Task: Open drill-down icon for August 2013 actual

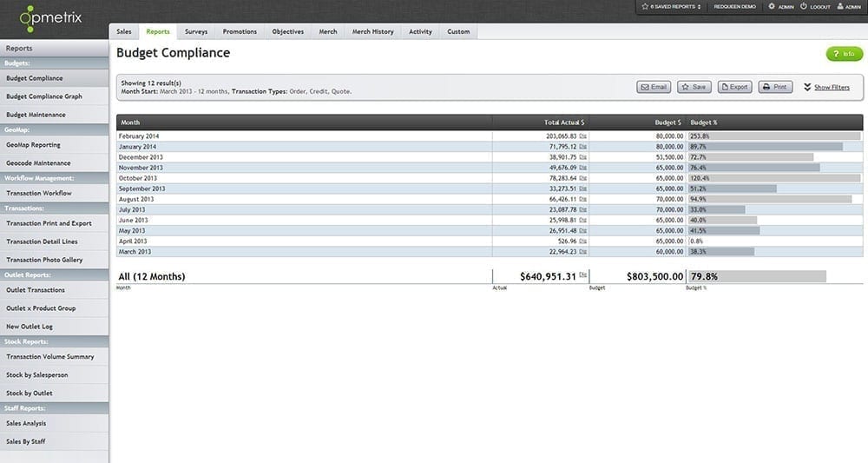Action: tap(583, 200)
